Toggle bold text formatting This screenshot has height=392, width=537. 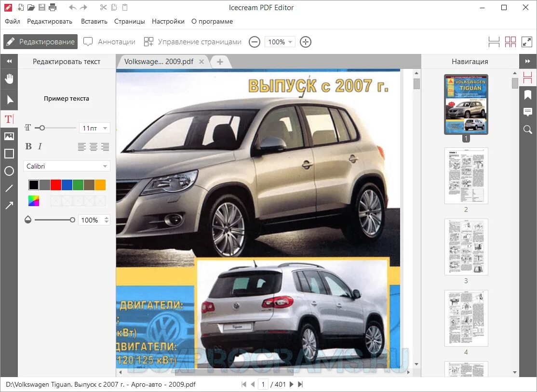(x=28, y=146)
